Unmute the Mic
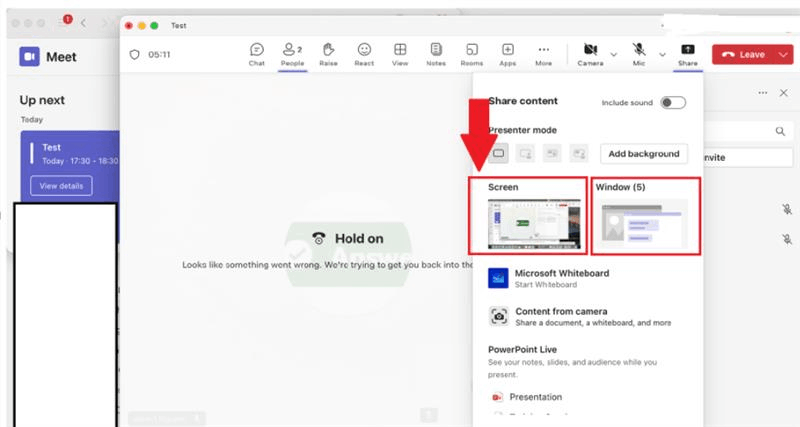The width and height of the screenshot is (800, 427). pyautogui.click(x=639, y=55)
